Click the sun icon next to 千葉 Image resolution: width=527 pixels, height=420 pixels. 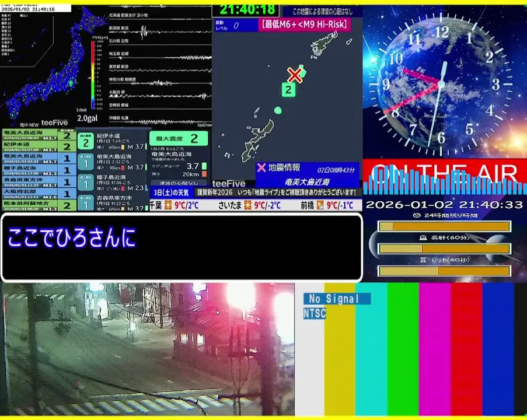(x=168, y=205)
